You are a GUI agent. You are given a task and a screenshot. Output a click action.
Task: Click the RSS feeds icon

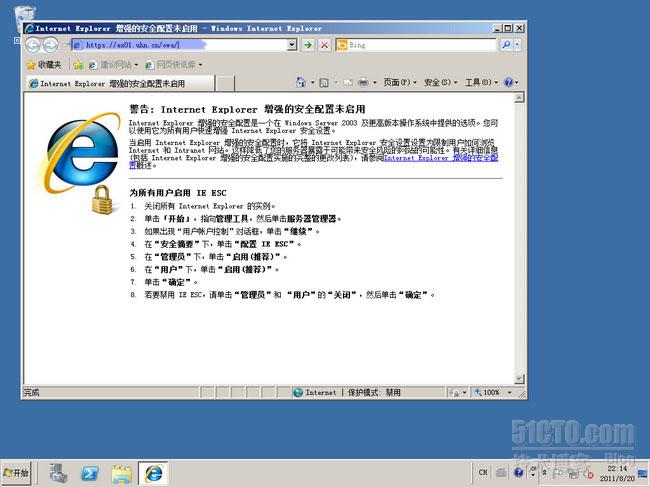(324, 82)
